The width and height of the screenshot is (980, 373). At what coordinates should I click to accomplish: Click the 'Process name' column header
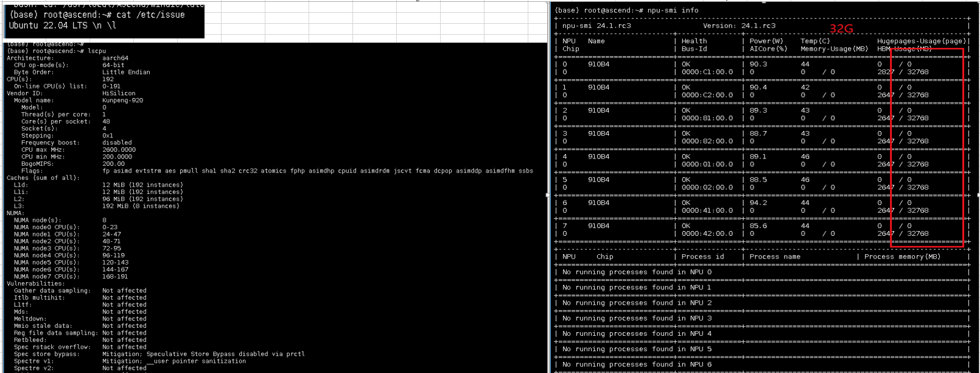click(775, 257)
